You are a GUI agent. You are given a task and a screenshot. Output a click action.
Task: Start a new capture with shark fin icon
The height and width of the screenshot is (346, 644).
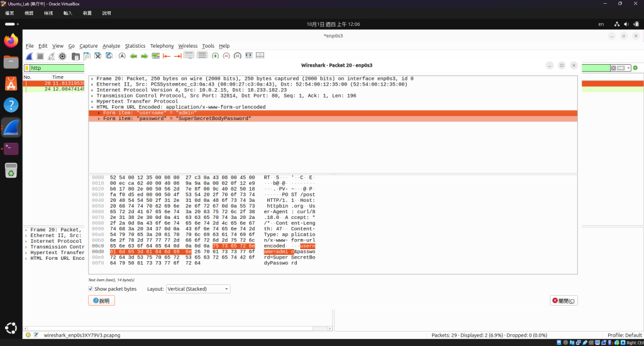29,56
